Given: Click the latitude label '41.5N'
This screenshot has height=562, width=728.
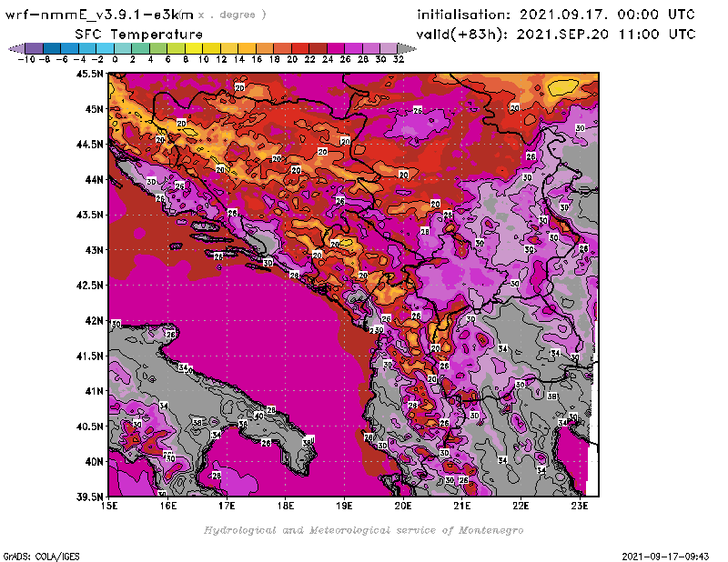Looking at the screenshot, I should tap(89, 356).
